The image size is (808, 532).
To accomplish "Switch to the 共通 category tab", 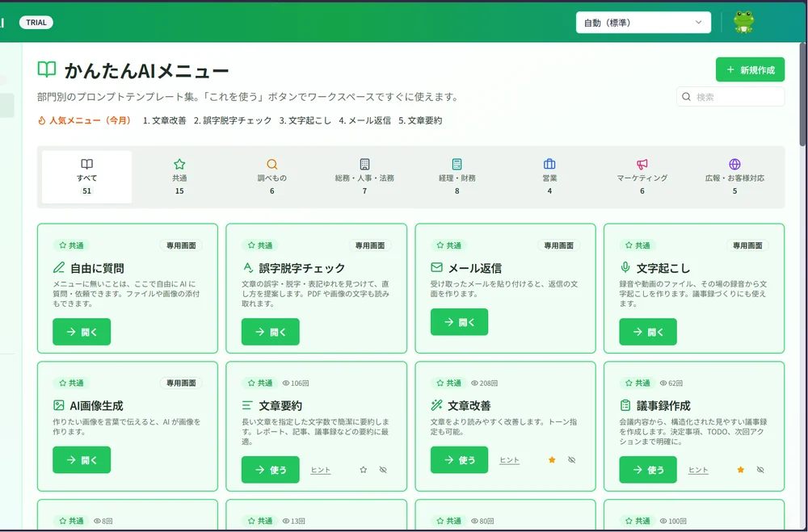I will pos(179,177).
